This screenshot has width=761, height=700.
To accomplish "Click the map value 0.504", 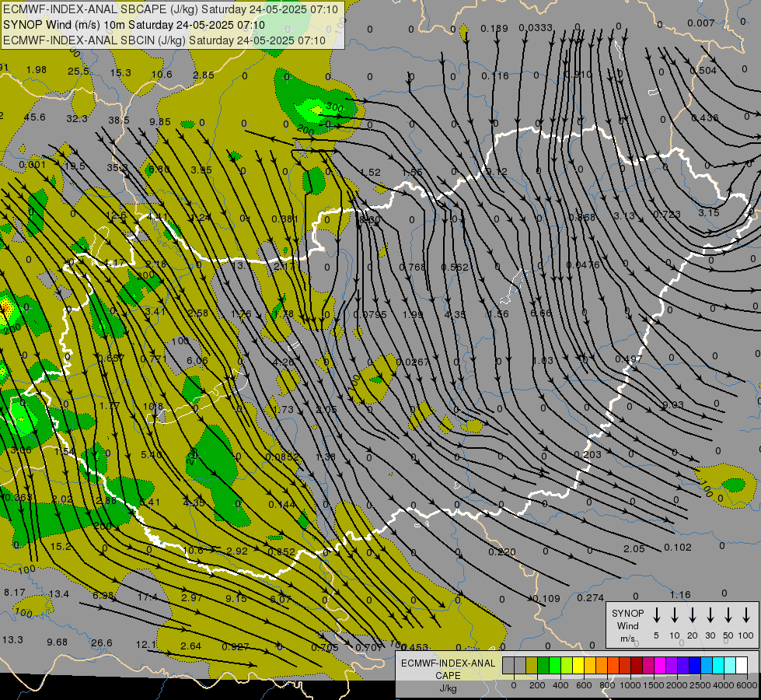I will [703, 71].
